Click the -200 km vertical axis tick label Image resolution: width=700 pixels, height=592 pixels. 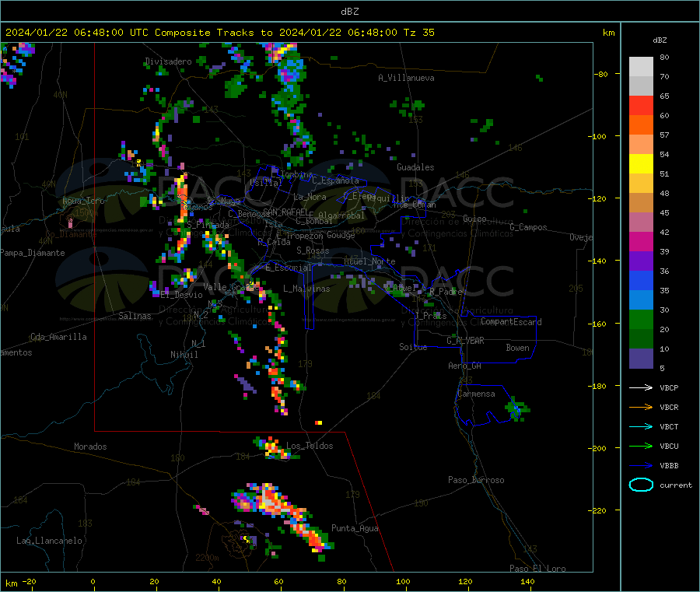click(x=597, y=448)
